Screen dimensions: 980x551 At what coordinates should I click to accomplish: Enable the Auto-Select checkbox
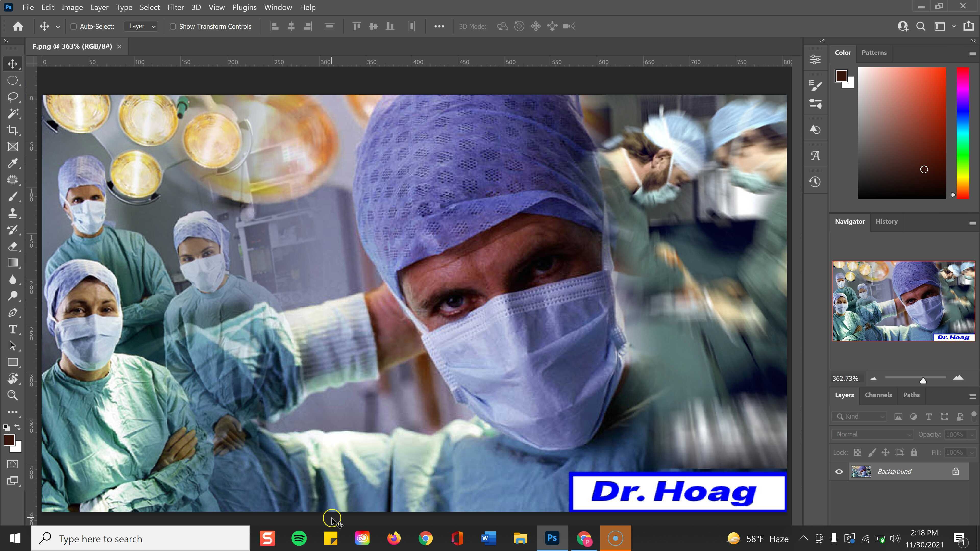pos(73,26)
